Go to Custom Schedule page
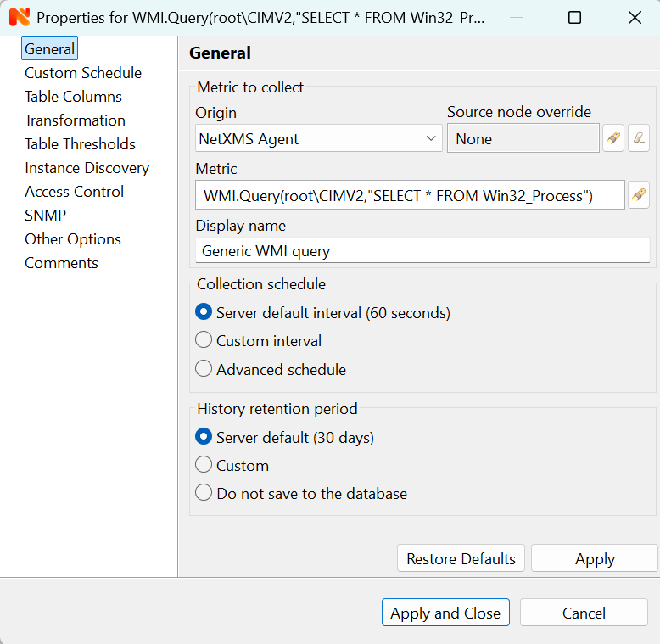The image size is (660, 644). (83, 73)
